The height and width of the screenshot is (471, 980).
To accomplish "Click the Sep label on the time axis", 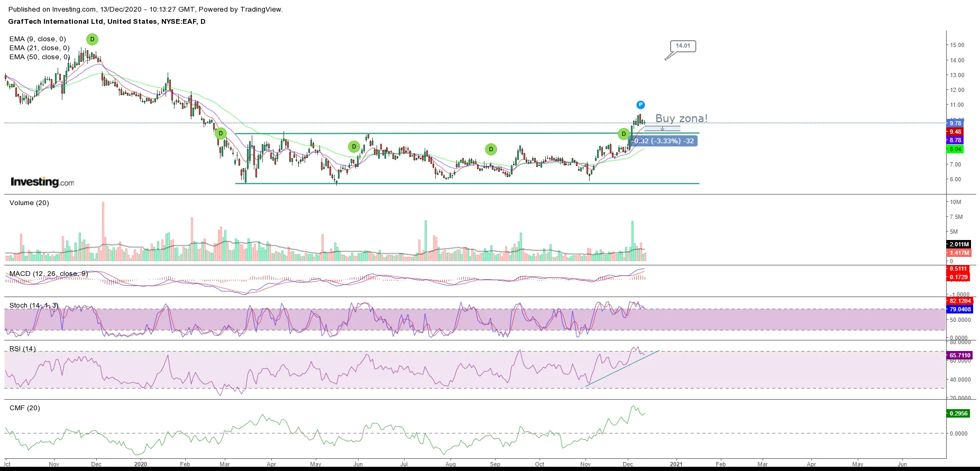I will pos(495,464).
